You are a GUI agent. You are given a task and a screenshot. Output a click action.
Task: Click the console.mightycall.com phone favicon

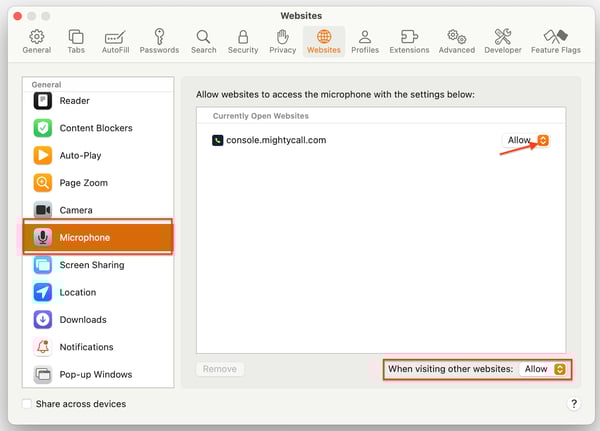[x=217, y=140]
